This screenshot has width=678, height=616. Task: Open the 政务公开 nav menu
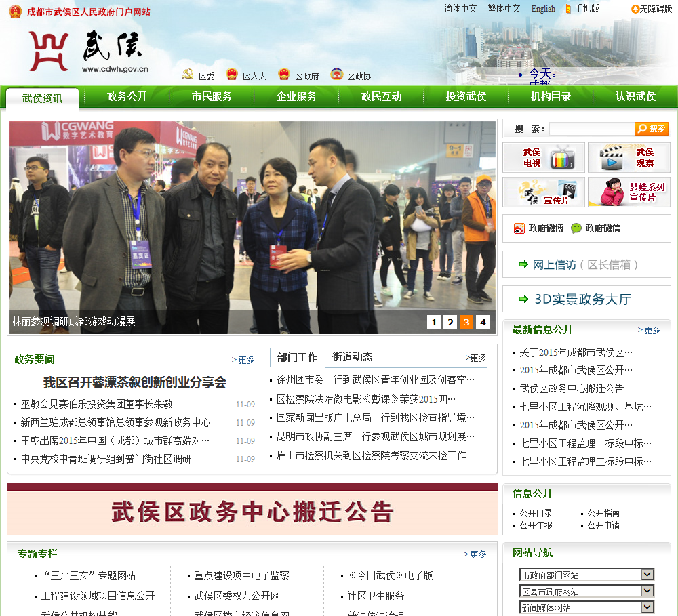(x=127, y=96)
